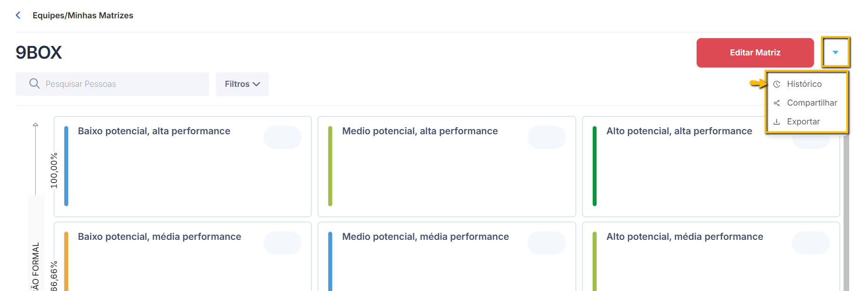Expand the Filtros dropdown

tap(242, 84)
